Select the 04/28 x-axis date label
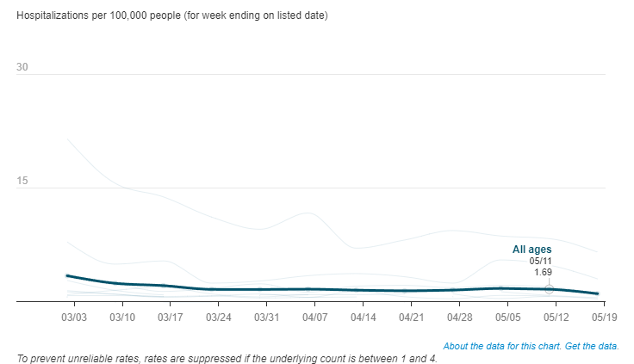Screen dimensions: 634x364 [460, 318]
